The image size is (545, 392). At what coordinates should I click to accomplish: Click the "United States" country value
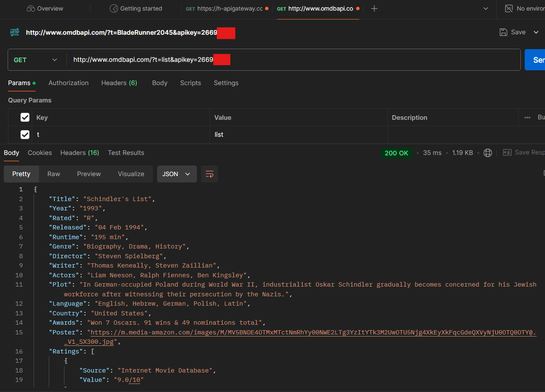(119, 313)
